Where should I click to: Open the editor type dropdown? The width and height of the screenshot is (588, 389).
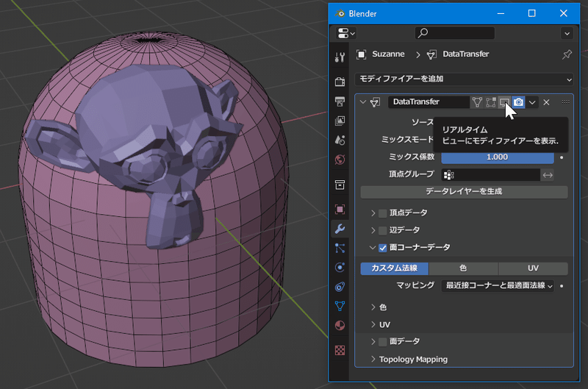point(346,33)
